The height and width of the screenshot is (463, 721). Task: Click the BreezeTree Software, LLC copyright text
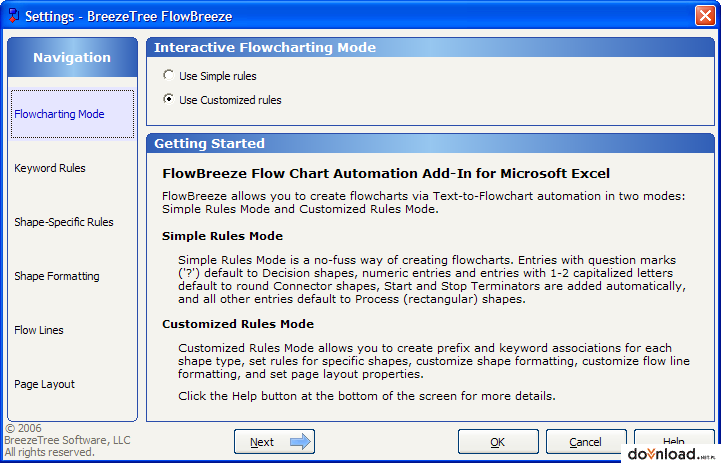click(67, 440)
